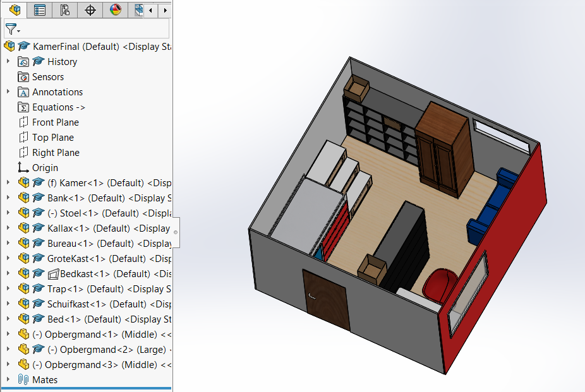Select the Front Plane item
The height and width of the screenshot is (392, 585).
coord(55,122)
